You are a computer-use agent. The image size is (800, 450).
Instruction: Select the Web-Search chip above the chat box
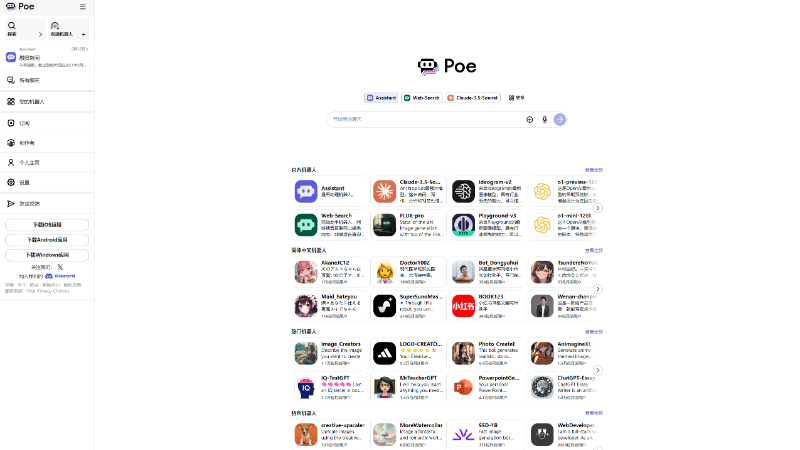coord(421,97)
